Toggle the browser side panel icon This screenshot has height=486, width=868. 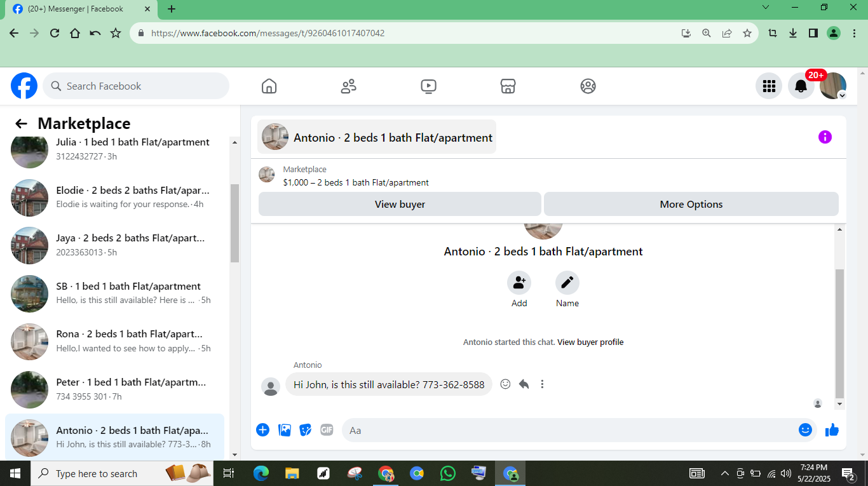point(813,33)
